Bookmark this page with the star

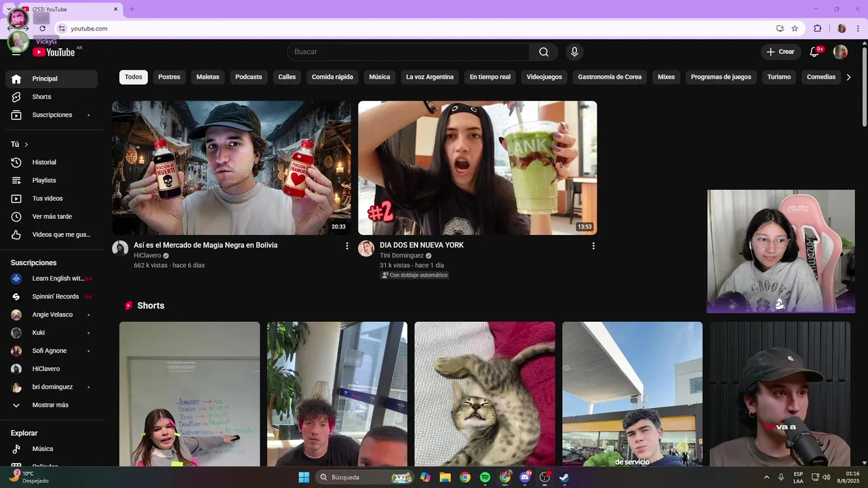click(x=795, y=28)
